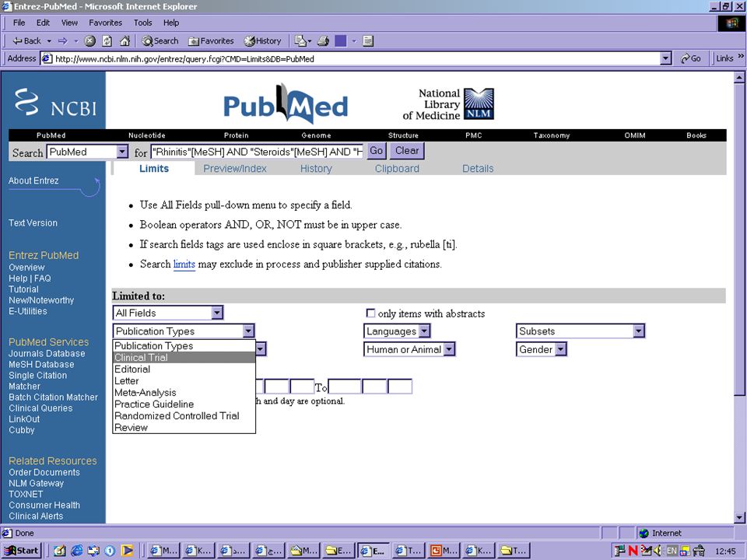Click the red N tray icon
The image size is (747, 560).
633,551
